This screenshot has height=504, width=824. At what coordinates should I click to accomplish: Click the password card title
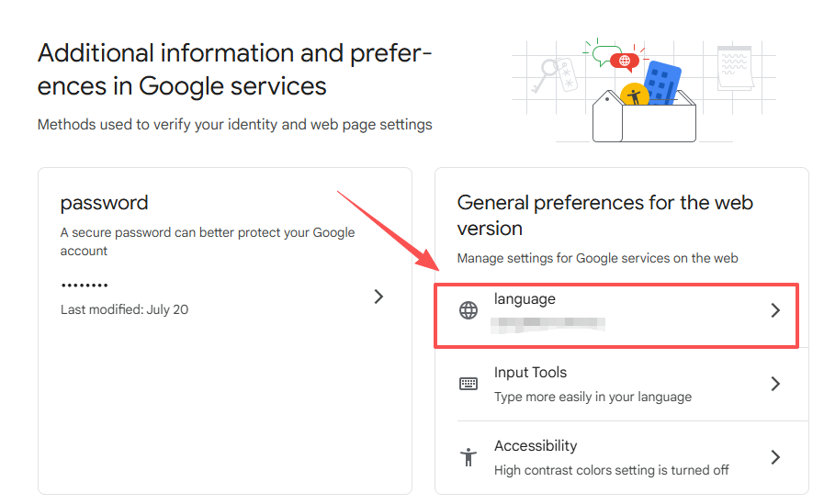pos(104,203)
